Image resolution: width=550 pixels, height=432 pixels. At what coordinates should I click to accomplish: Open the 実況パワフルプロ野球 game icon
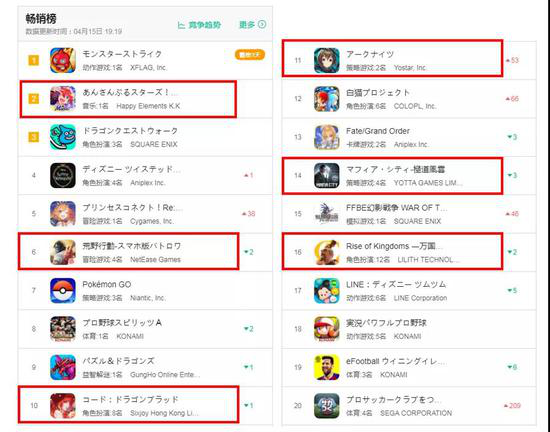pos(327,329)
